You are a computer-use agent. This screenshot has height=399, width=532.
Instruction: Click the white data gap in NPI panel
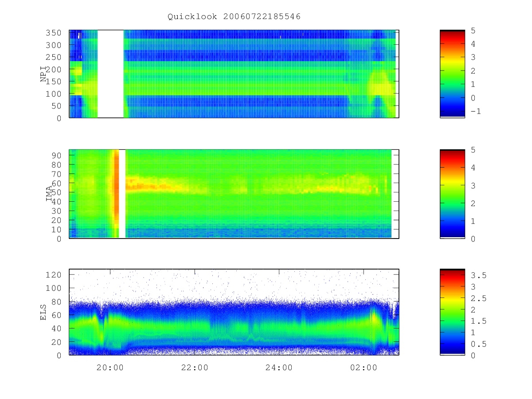click(110, 74)
